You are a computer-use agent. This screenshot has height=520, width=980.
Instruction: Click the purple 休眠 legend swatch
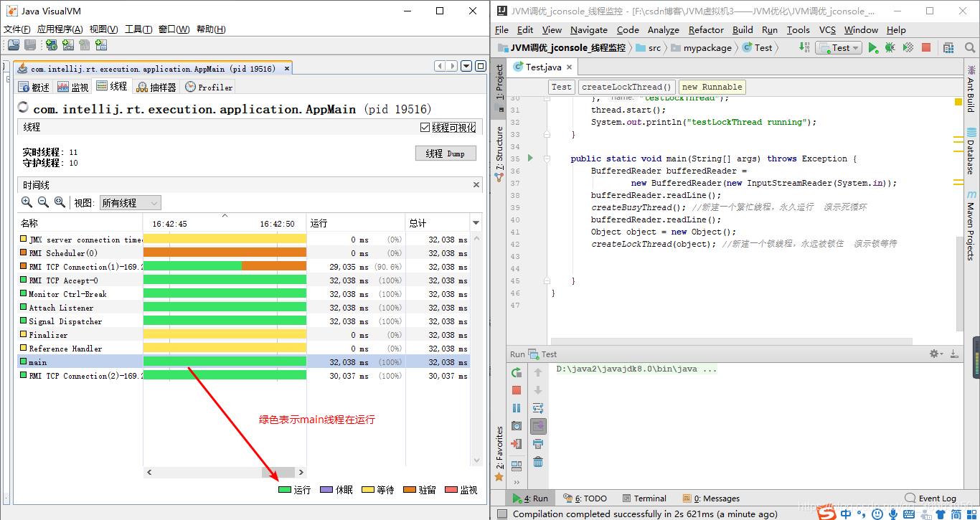point(326,490)
